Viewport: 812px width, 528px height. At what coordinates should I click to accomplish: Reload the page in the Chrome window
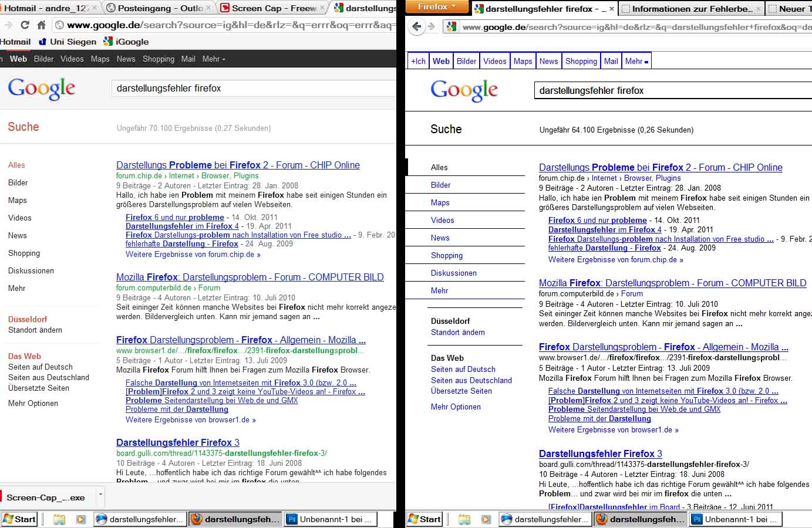coord(25,25)
